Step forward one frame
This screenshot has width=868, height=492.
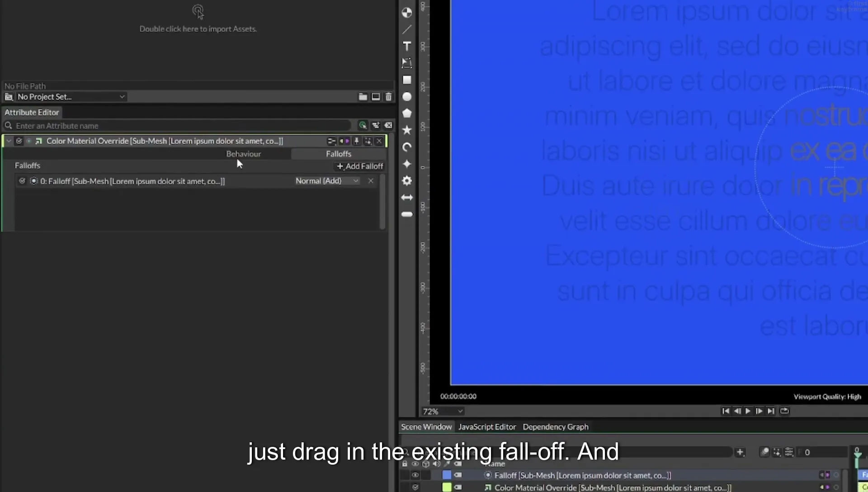tap(759, 411)
